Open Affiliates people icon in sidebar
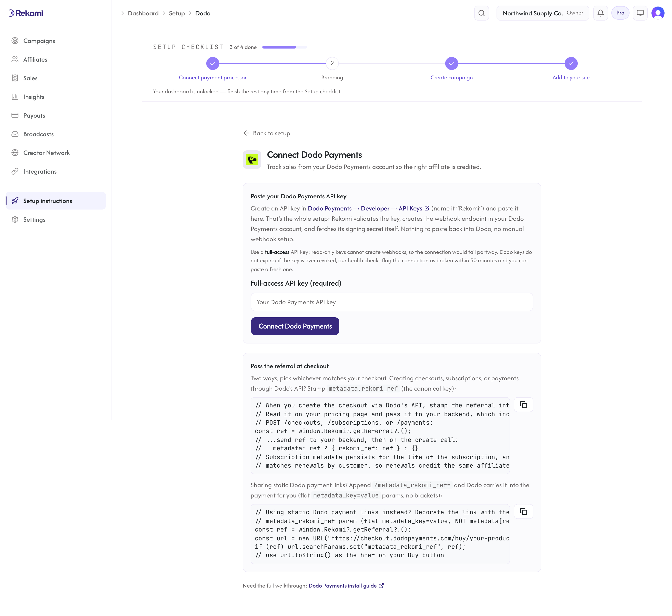This screenshot has height=616, width=672. [15, 59]
